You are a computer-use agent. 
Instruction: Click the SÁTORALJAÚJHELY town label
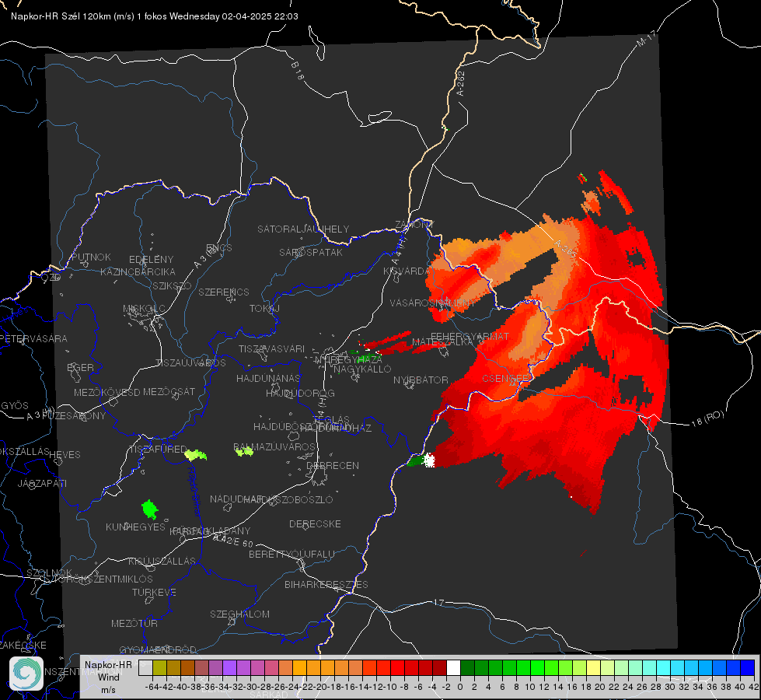(x=303, y=229)
